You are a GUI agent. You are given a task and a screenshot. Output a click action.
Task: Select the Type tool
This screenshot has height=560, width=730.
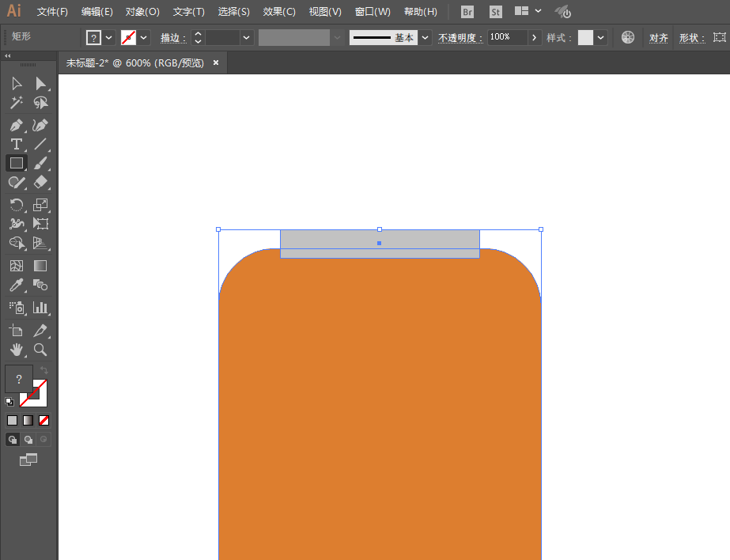pos(16,144)
